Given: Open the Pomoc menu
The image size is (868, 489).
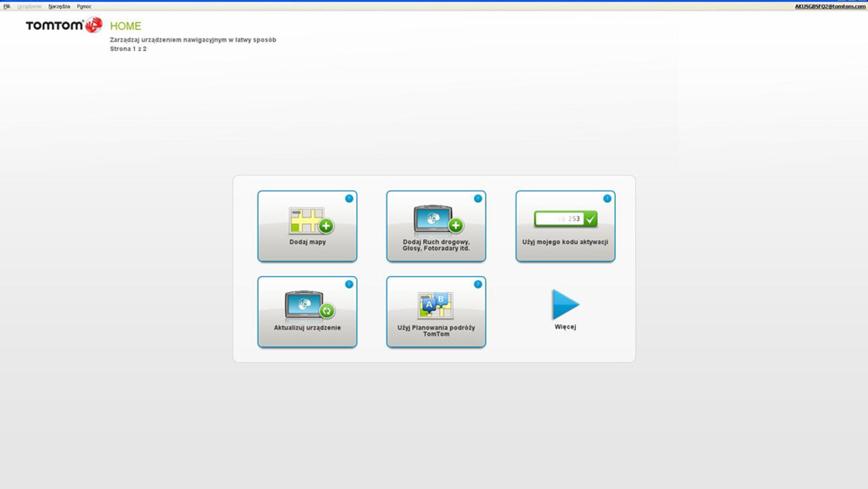Looking at the screenshot, I should point(84,6).
